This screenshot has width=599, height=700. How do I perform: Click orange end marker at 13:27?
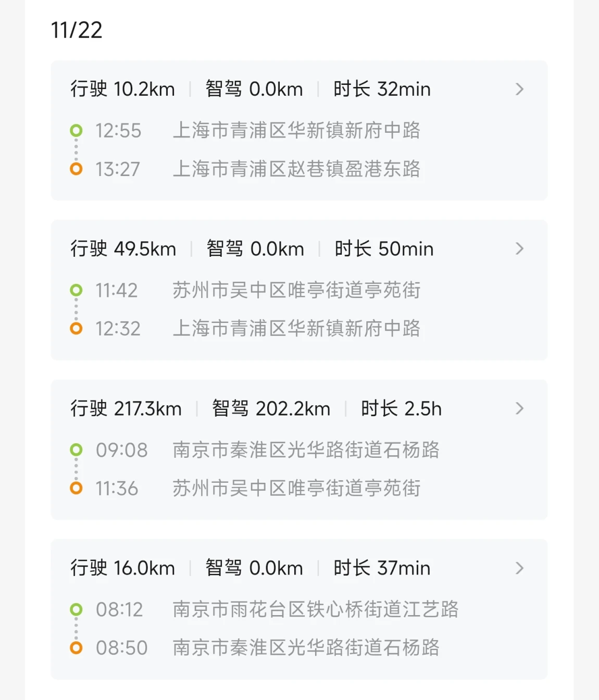click(x=76, y=169)
